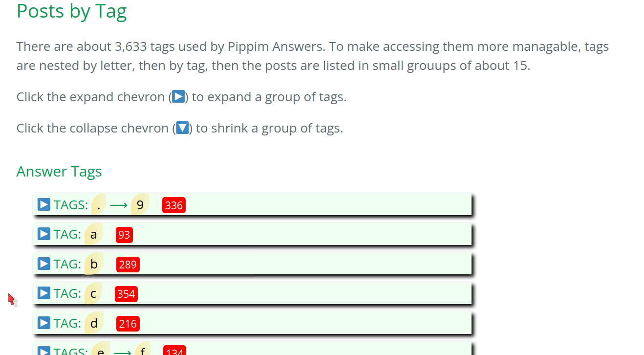
Task: Click the red 216 count badge
Action: (x=128, y=324)
